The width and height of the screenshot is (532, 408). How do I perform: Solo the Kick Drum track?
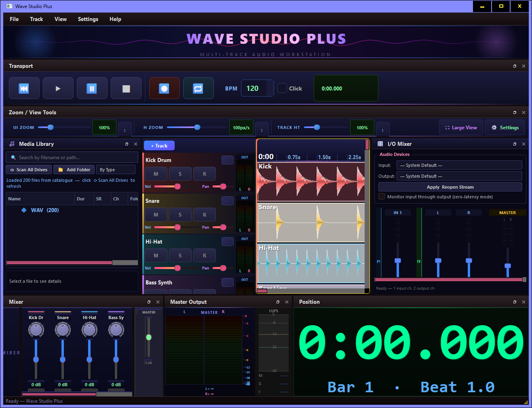coord(180,174)
